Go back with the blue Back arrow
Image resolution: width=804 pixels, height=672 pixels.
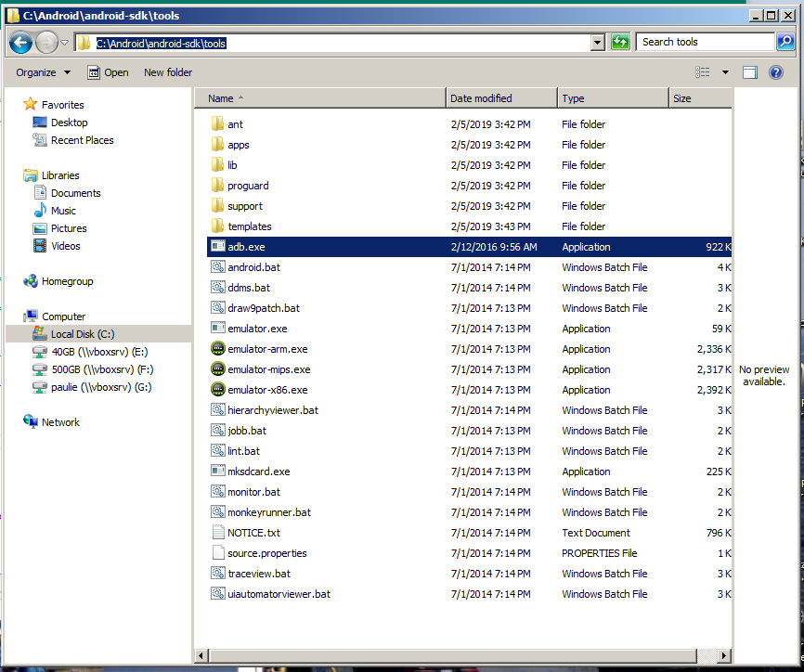(x=21, y=43)
